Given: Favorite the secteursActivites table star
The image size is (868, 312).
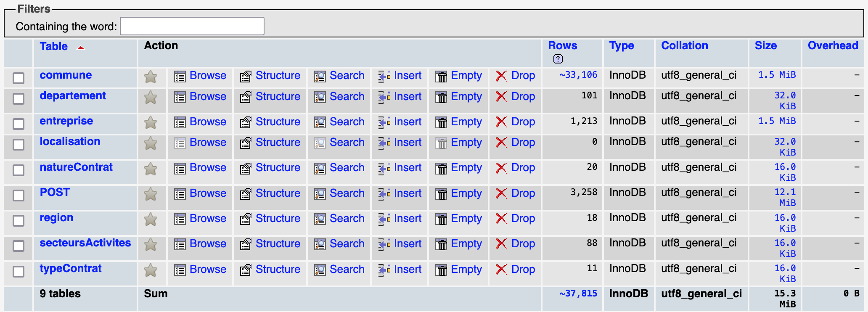Looking at the screenshot, I should pos(151,245).
